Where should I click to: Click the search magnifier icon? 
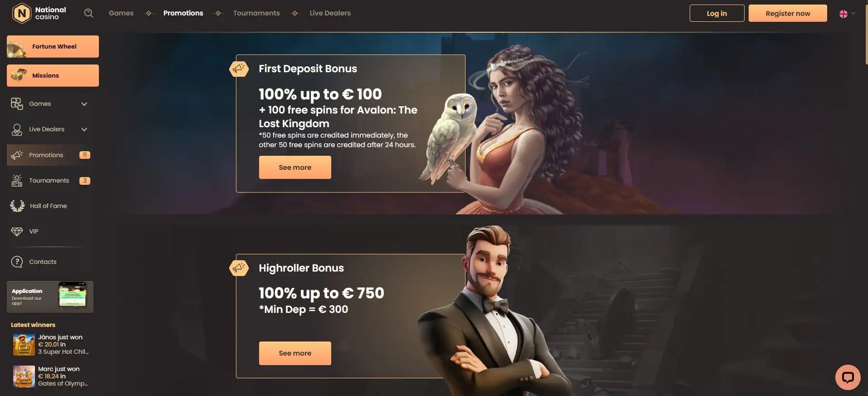[88, 13]
